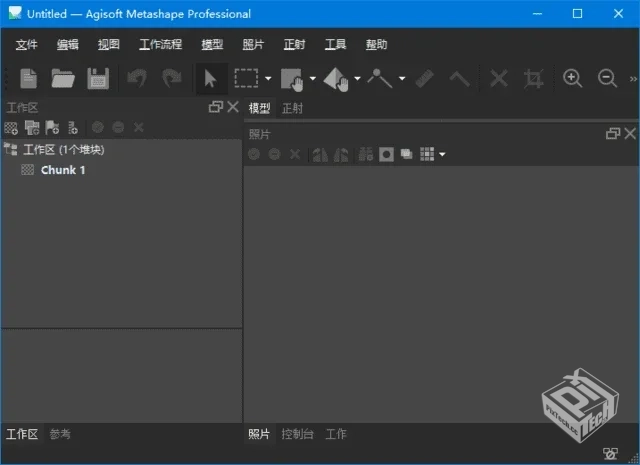Click Add scale bar icon in workspace
This screenshot has width=640, height=465.
(x=73, y=128)
